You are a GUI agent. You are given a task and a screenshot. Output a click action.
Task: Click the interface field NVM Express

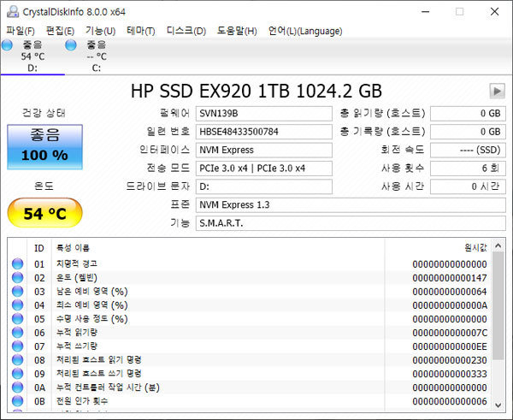[x=264, y=150]
